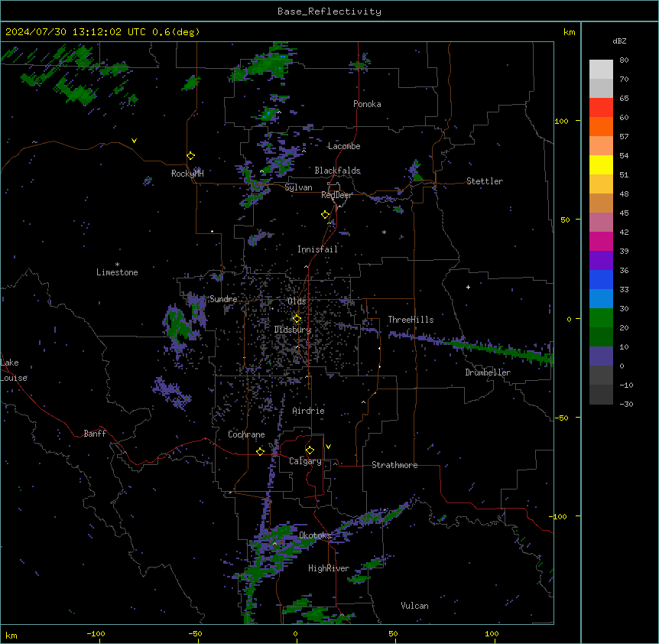Pick the dark gray -30 to -10 swatch

(601, 395)
